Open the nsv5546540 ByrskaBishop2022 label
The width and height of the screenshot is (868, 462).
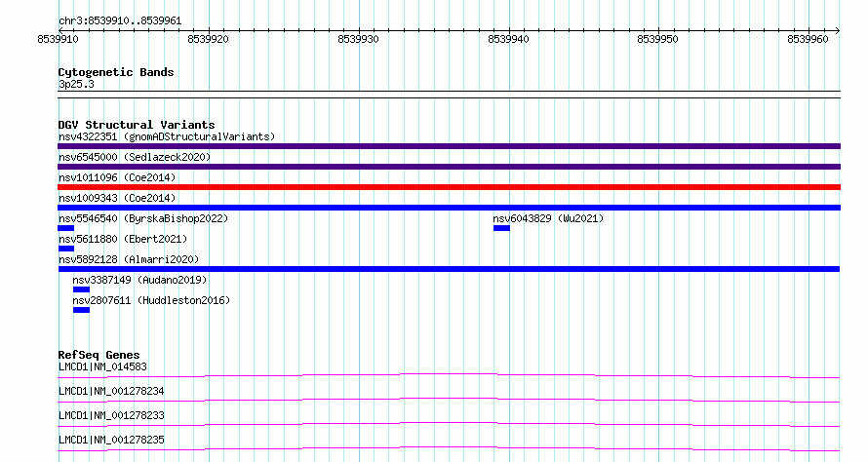click(x=143, y=218)
